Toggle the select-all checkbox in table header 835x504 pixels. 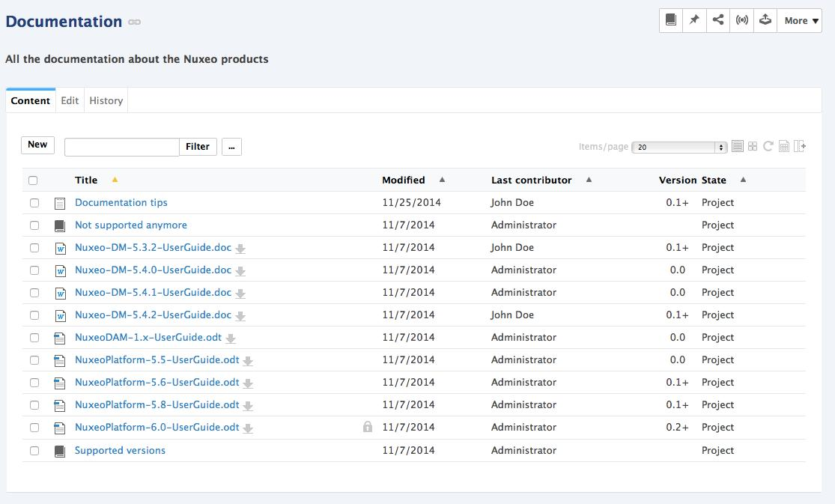(33, 180)
